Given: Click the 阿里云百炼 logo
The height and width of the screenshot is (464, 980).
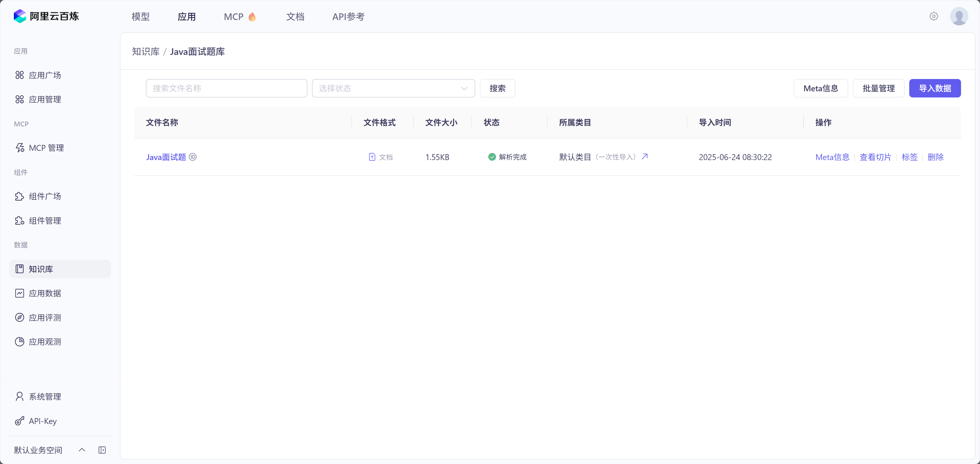Looking at the screenshot, I should click(46, 16).
